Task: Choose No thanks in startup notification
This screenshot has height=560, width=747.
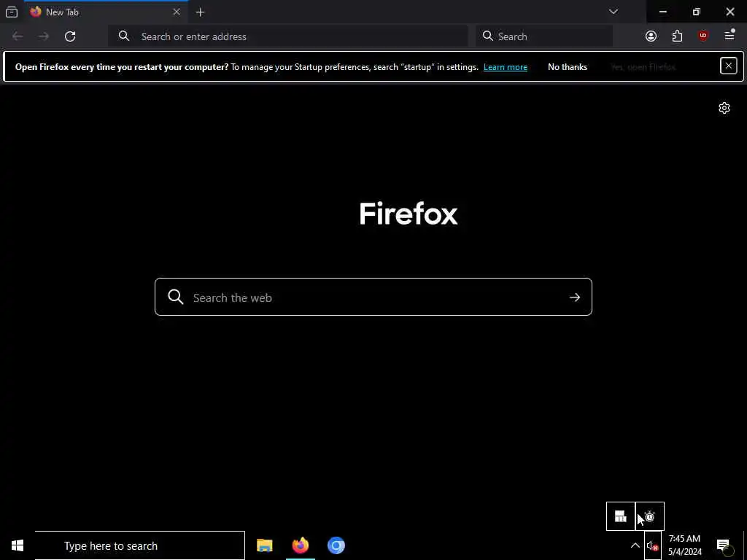Action: pos(567,67)
